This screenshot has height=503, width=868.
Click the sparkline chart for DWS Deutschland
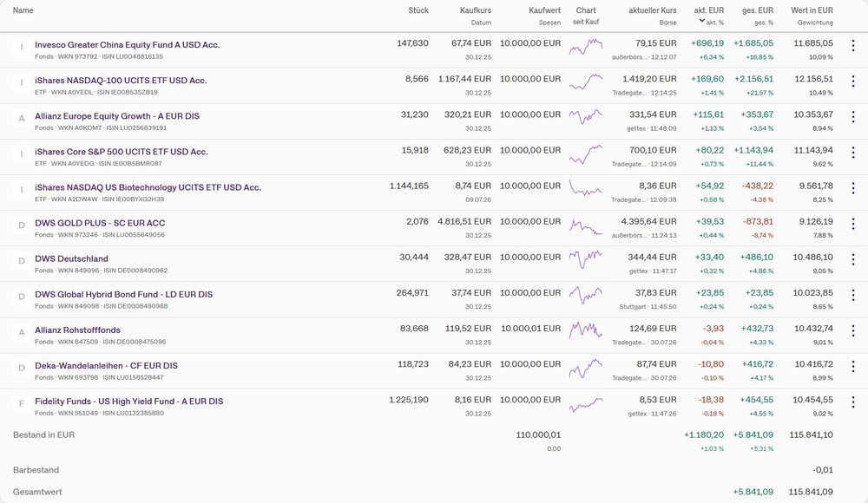(586, 259)
